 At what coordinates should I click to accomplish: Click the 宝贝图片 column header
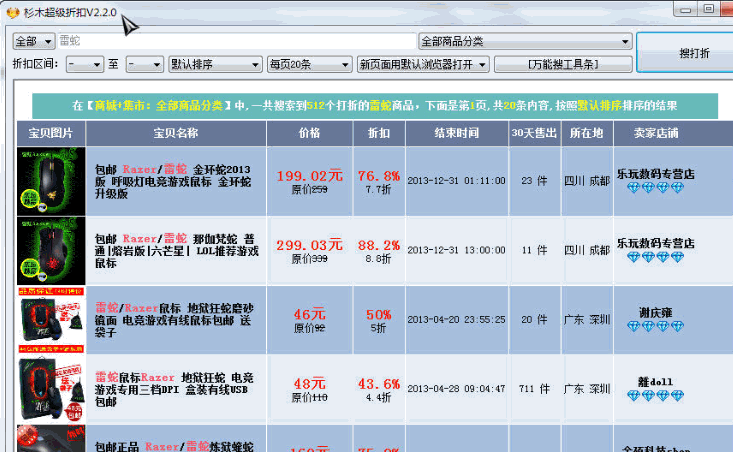[x=51, y=133]
